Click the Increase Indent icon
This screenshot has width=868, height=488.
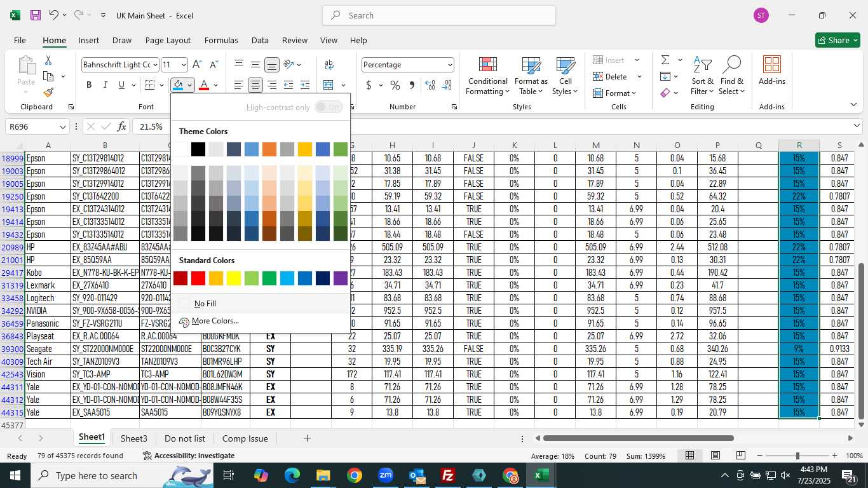point(305,85)
